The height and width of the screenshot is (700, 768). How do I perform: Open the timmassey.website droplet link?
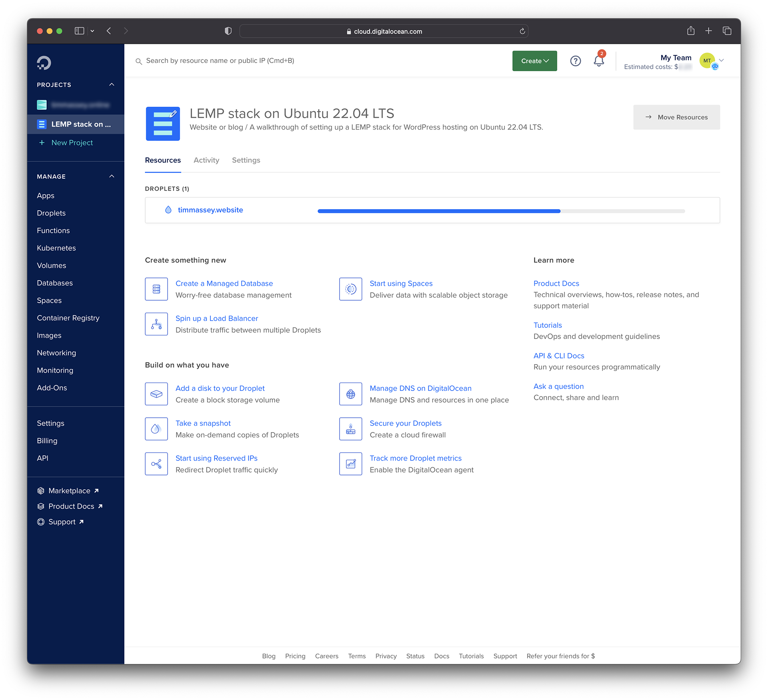[210, 210]
